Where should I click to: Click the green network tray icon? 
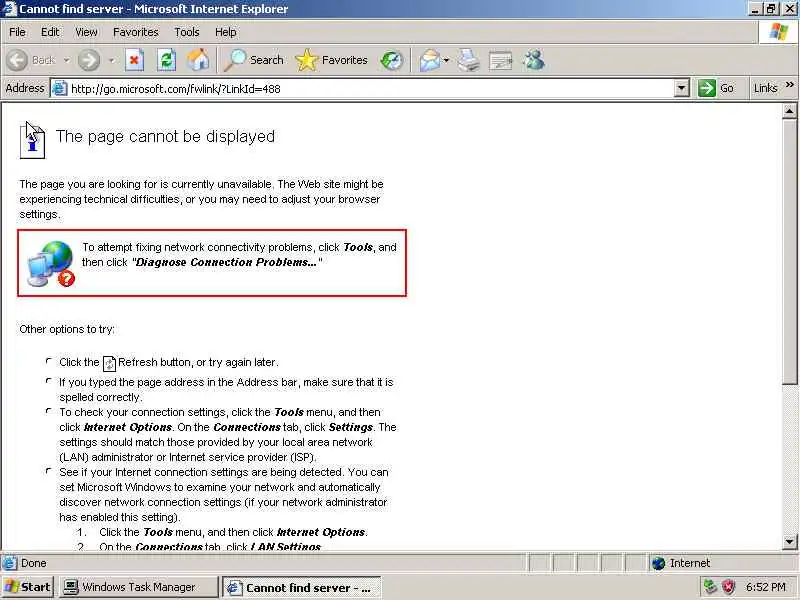click(x=710, y=587)
